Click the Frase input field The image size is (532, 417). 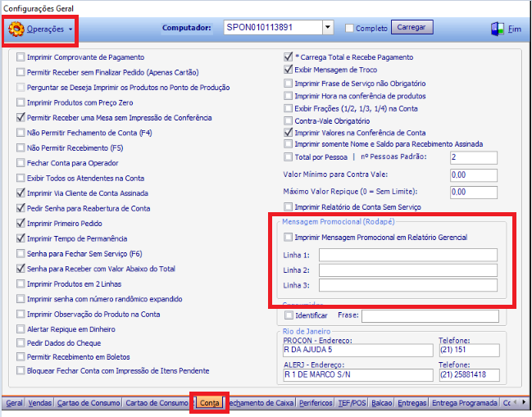pyautogui.click(x=430, y=316)
